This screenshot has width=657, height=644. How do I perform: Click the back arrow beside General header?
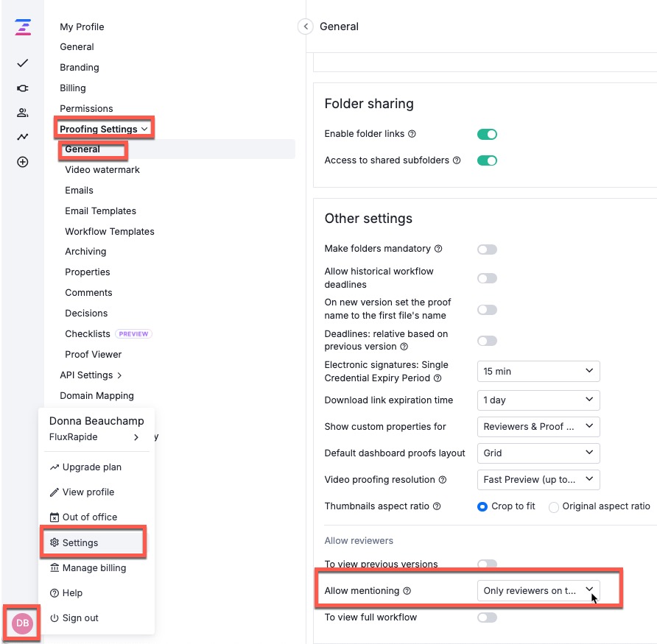tap(305, 26)
